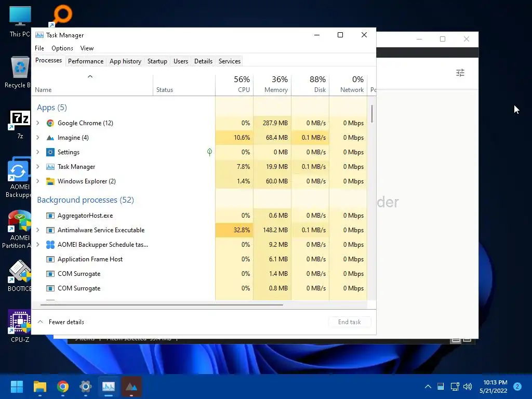Open Settings from the taskbar
This screenshot has height=399, width=532.
[86, 387]
